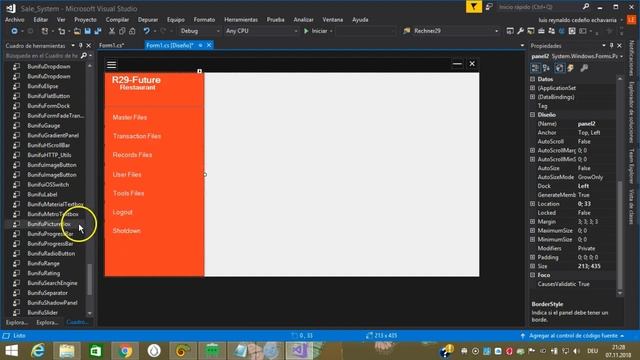Open the document tabs overflow dropdown
640x360 pixels.
tap(522, 46)
